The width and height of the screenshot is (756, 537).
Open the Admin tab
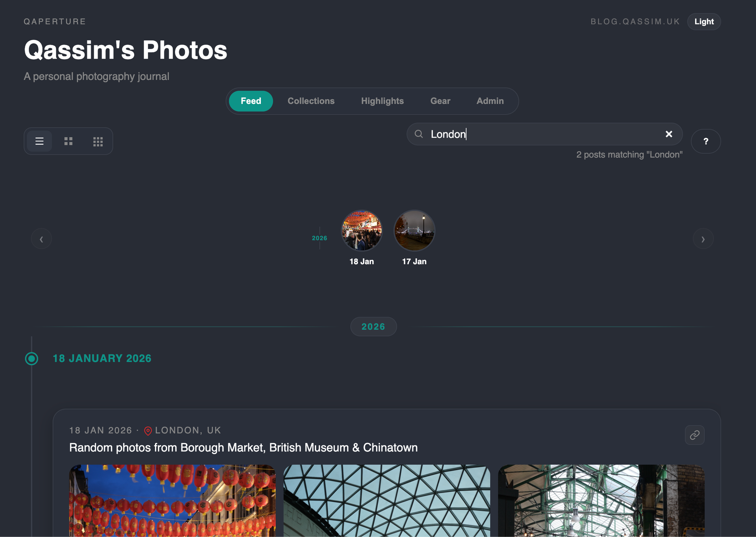pos(490,101)
